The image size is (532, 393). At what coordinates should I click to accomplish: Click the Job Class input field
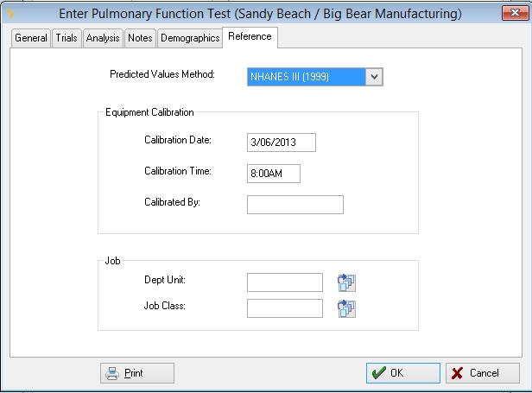[x=285, y=308]
